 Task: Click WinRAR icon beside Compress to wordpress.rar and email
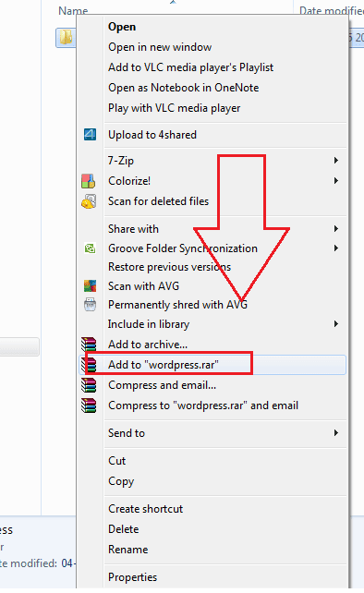(89, 405)
